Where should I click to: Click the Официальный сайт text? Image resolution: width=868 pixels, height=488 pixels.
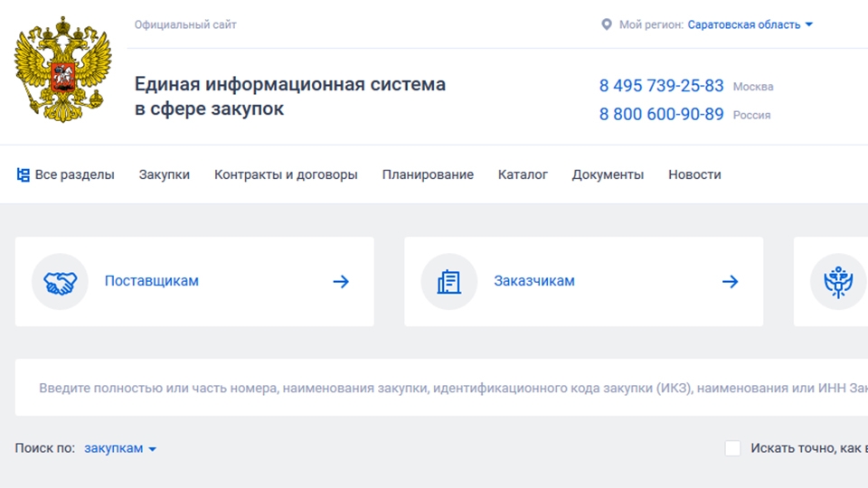(185, 25)
